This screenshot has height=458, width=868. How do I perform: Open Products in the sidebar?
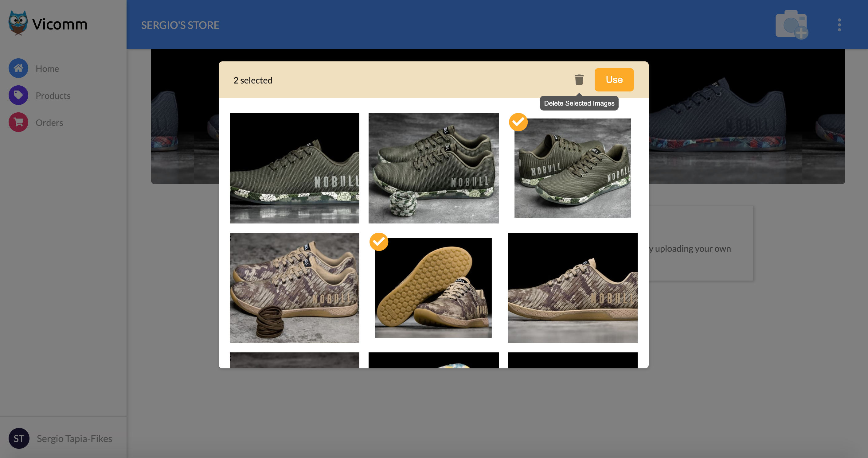tap(53, 96)
